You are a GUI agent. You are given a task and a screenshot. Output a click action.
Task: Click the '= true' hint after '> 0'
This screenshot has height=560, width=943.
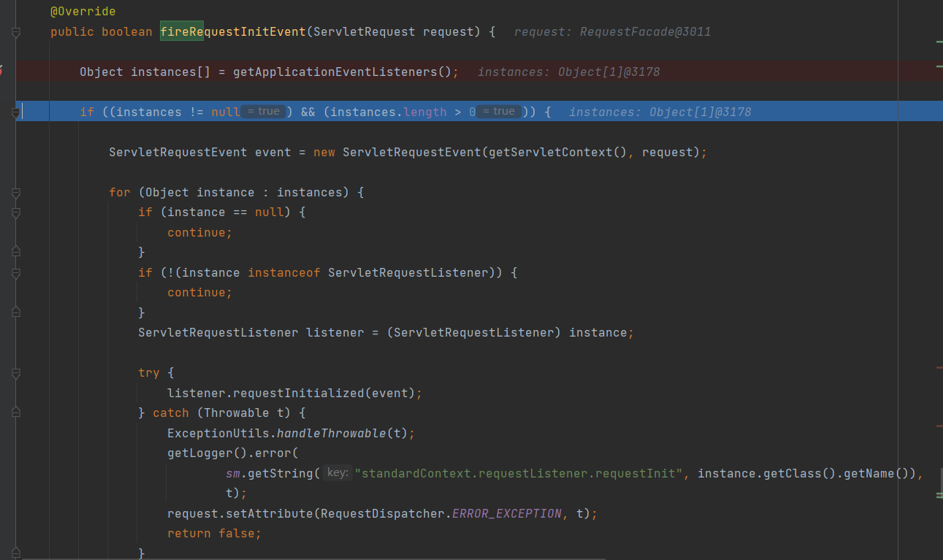coord(498,112)
